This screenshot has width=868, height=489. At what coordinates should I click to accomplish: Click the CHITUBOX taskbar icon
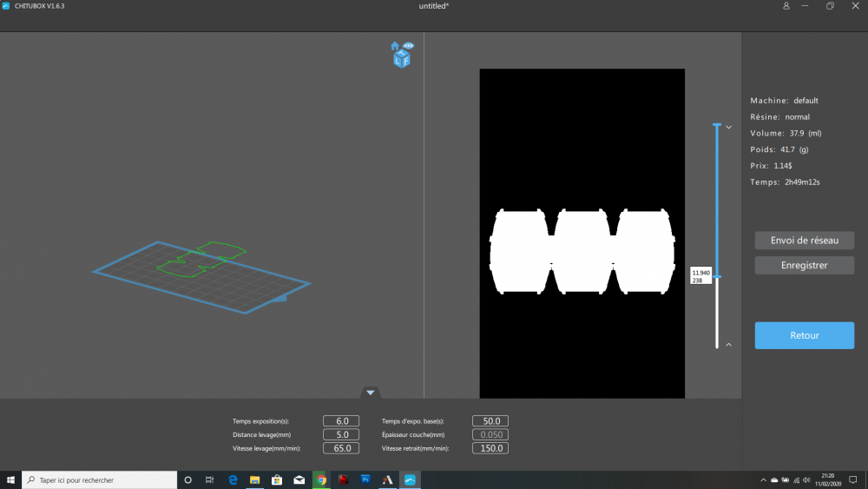click(x=410, y=480)
